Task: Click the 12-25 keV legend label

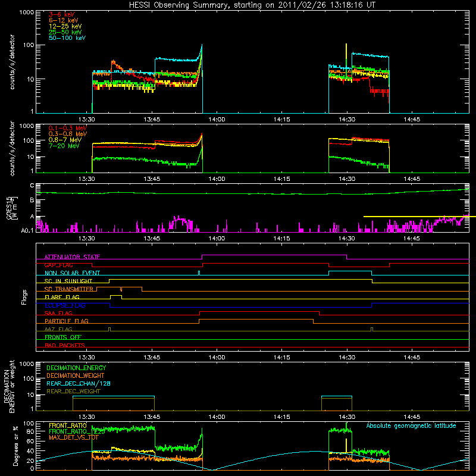Action: pos(65,26)
